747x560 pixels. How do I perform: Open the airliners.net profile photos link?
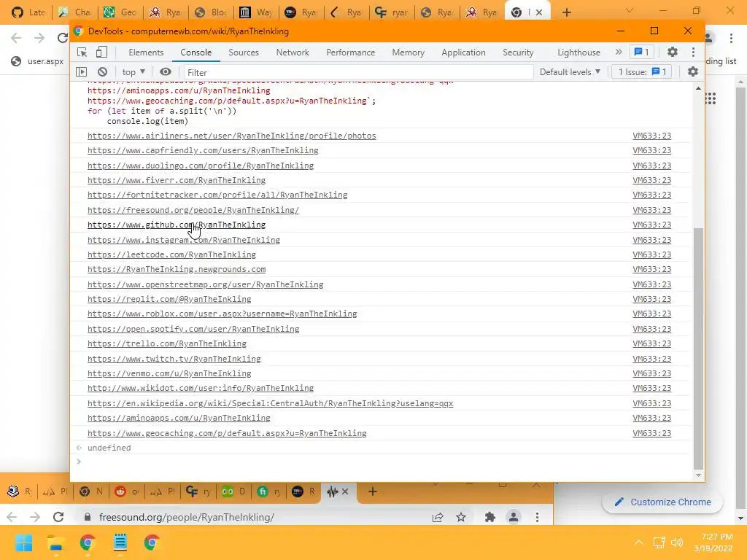pyautogui.click(x=231, y=136)
